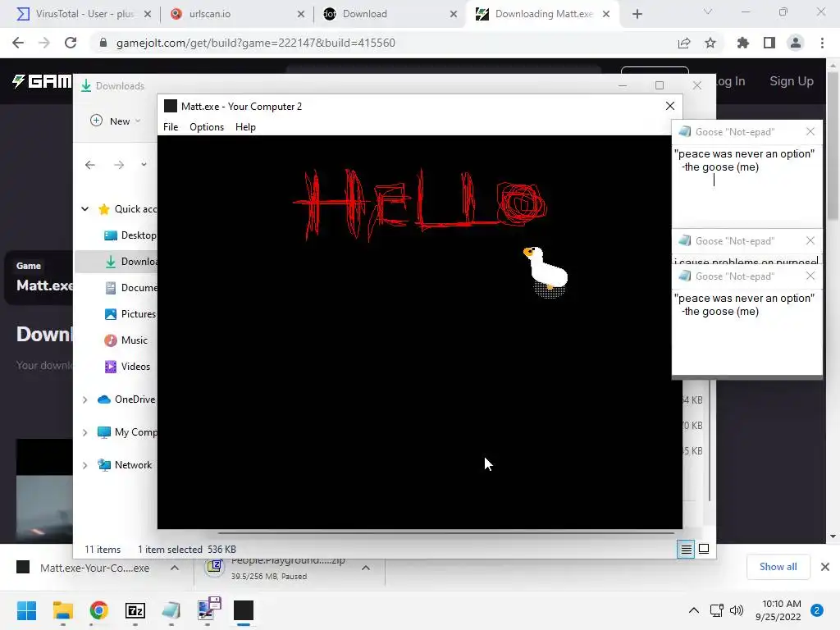Open the Help menu in Matt.exe window

(245, 127)
